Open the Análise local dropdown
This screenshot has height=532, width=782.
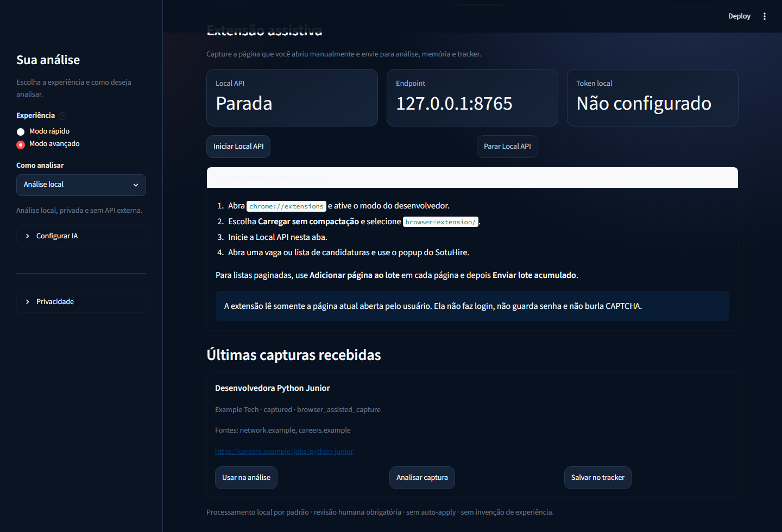pyautogui.click(x=81, y=185)
